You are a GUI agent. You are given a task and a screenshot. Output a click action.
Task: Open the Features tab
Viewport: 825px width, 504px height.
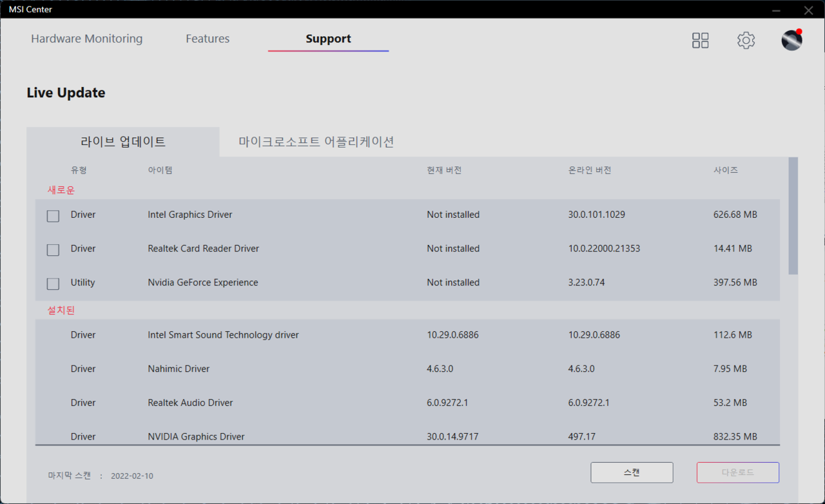click(208, 39)
